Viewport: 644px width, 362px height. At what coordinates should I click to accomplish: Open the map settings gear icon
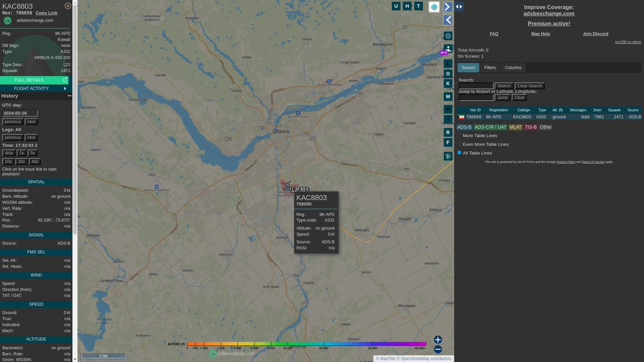(448, 35)
